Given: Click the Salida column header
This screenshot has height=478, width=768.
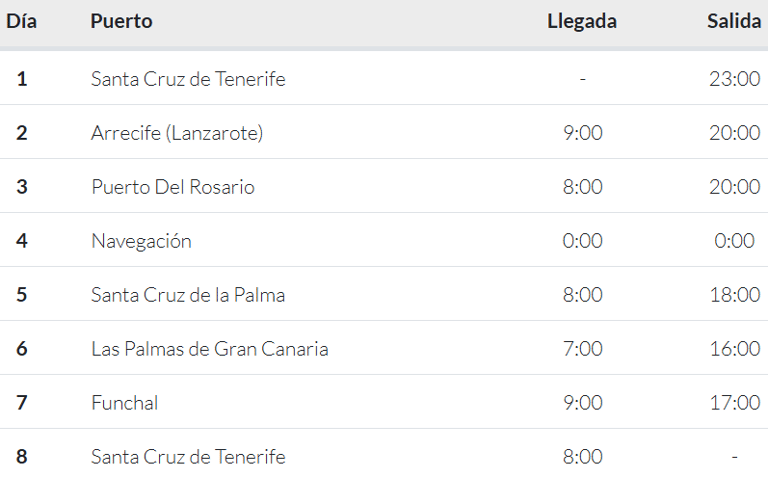Looking at the screenshot, I should coord(734,21).
